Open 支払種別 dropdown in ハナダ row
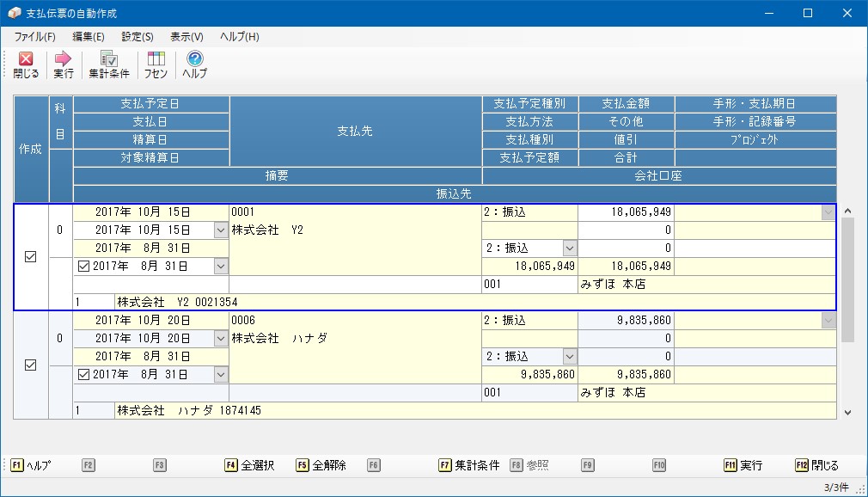This screenshot has height=497, width=868. [x=570, y=356]
